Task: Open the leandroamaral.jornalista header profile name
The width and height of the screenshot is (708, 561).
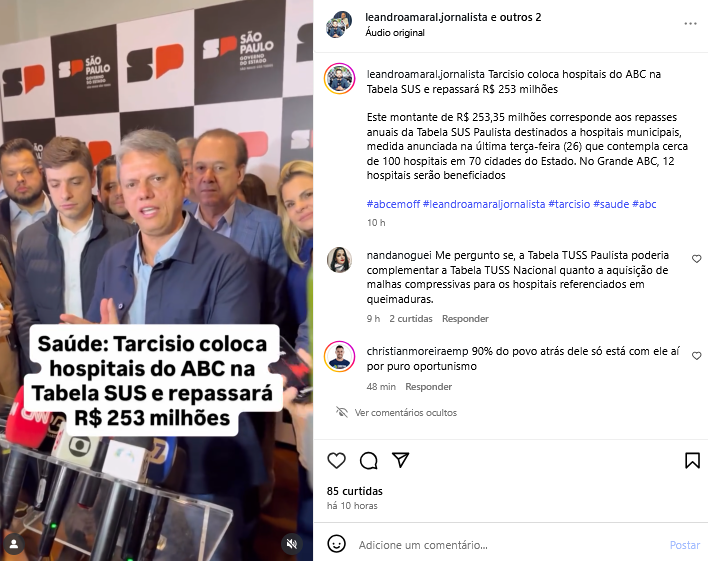Action: point(426,17)
